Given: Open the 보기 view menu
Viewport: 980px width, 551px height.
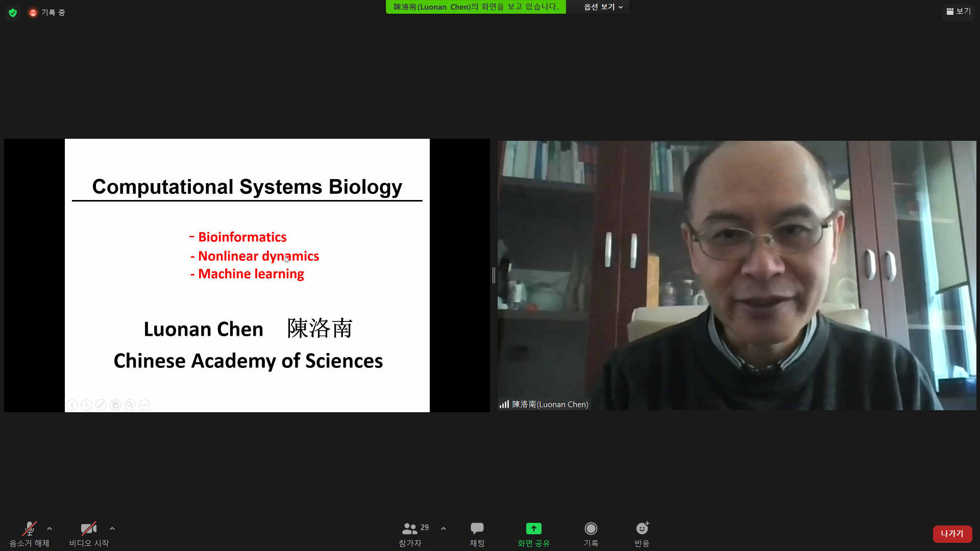Looking at the screenshot, I should tap(958, 11).
